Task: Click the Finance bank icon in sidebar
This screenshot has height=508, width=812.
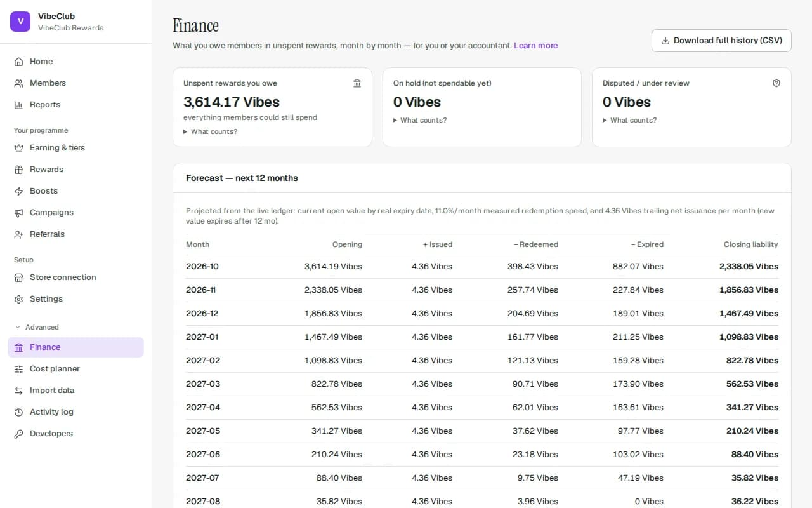Action: click(18, 347)
